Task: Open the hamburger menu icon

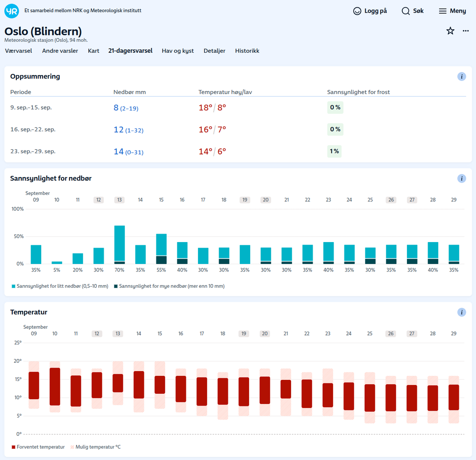Action: pos(443,11)
